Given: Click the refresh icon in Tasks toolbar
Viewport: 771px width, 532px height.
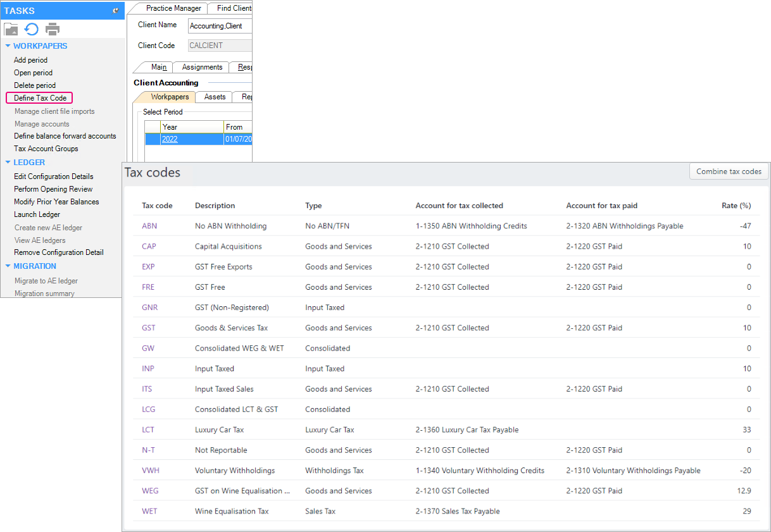Looking at the screenshot, I should [32, 29].
